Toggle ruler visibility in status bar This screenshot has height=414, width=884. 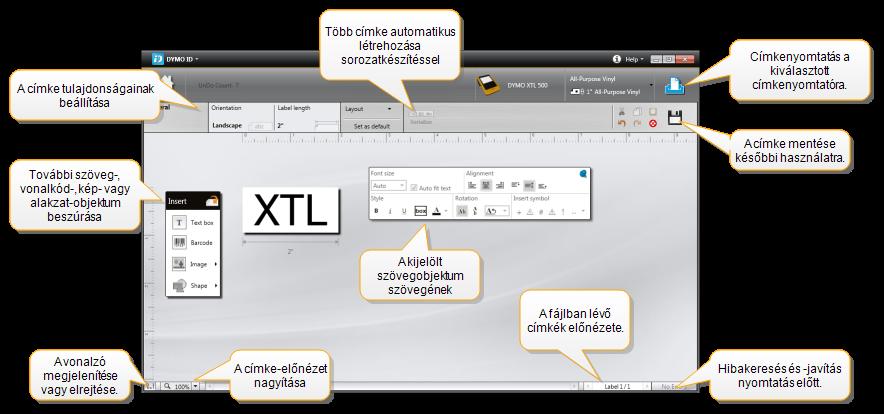(x=151, y=386)
